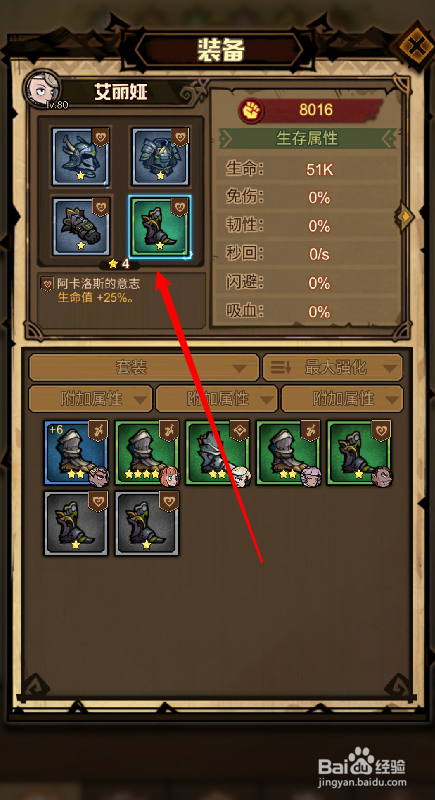Show next attribute page with right arrow
Image resolution: width=435 pixels, height=800 pixels.
(x=406, y=216)
